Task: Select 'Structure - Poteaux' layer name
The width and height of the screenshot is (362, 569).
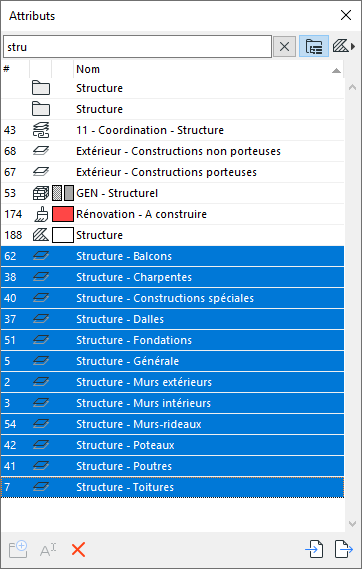Action: tap(126, 445)
